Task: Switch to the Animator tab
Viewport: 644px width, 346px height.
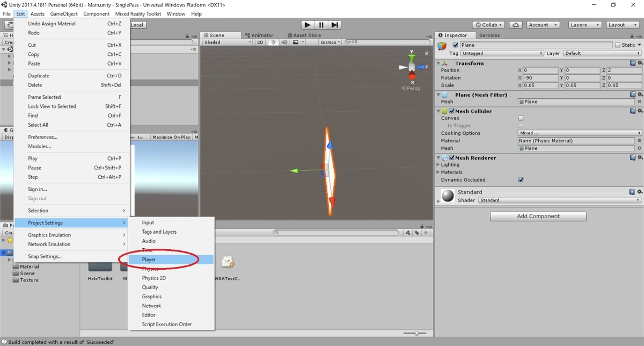Action: click(x=259, y=35)
